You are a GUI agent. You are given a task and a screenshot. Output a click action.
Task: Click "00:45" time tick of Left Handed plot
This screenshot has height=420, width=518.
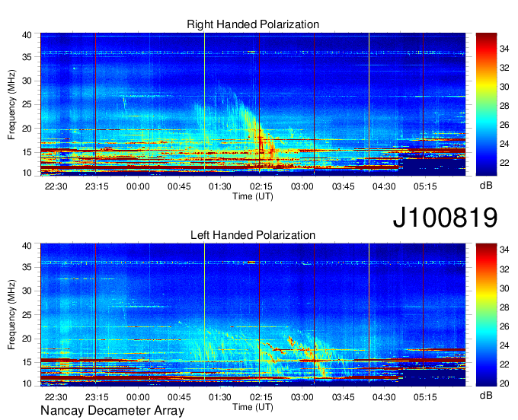pyautogui.click(x=179, y=397)
